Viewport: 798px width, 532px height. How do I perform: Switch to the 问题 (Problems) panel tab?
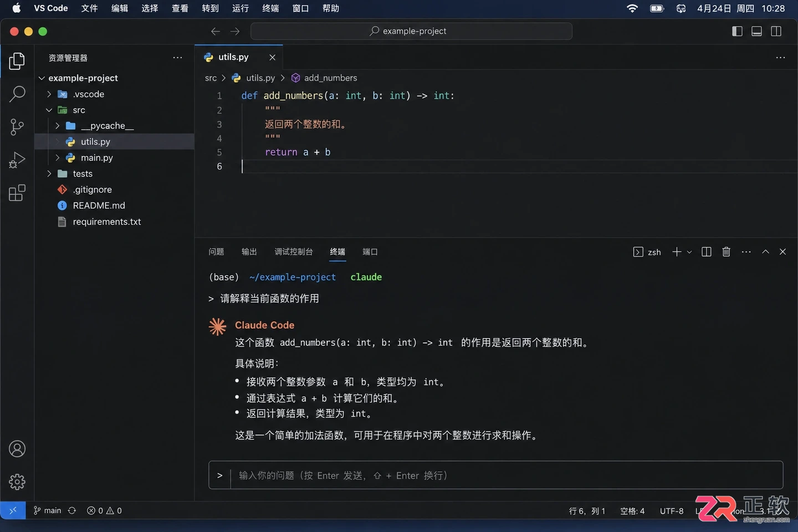(216, 252)
